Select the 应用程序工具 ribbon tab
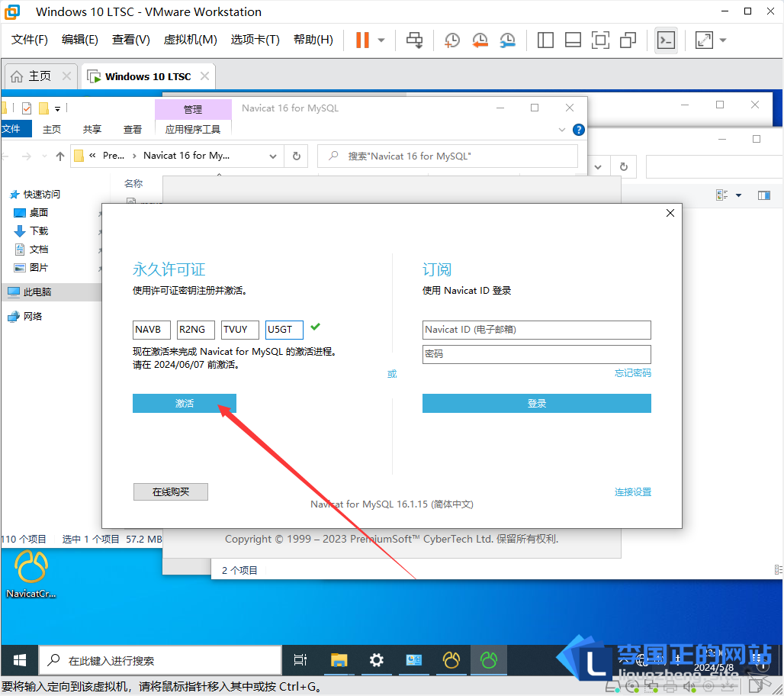Image resolution: width=784 pixels, height=696 pixels. click(192, 129)
